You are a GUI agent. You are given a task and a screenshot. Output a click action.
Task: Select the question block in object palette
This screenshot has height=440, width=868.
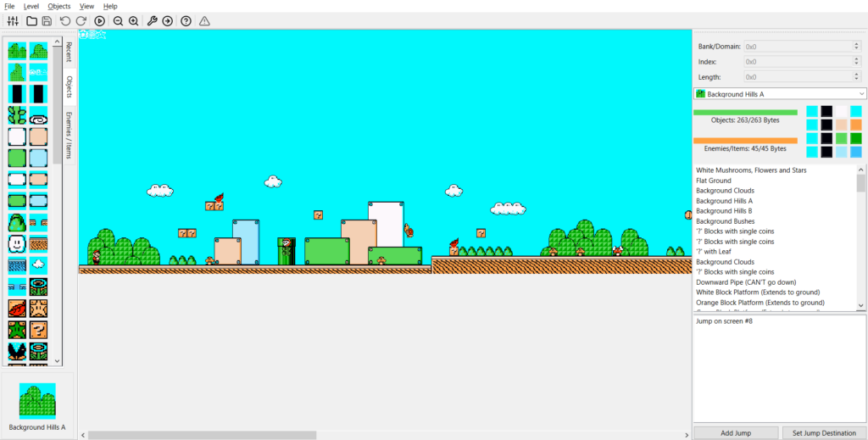coord(39,330)
